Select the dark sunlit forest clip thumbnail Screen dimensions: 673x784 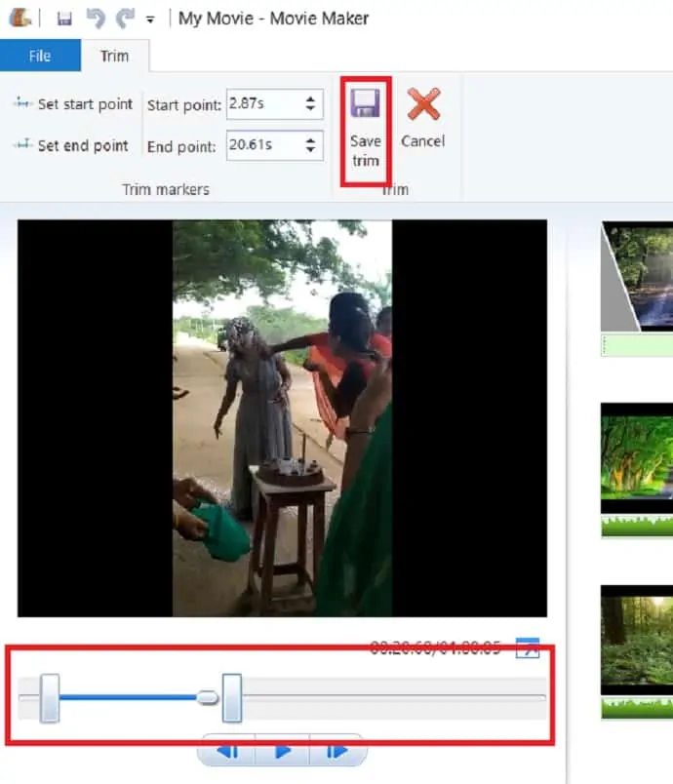coord(637,640)
